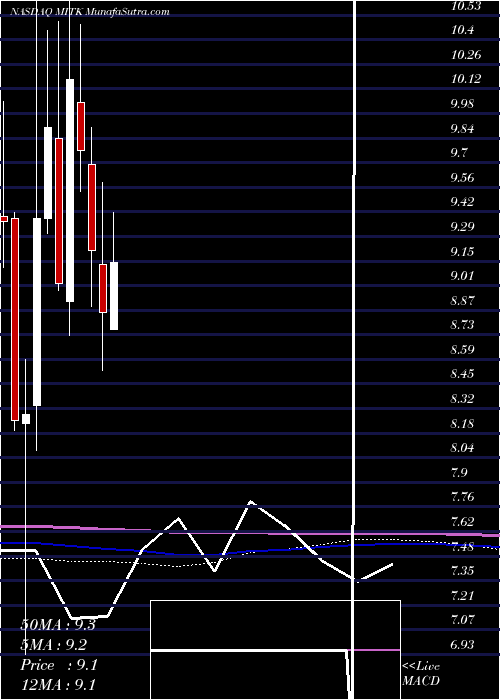This screenshot has width=500, height=700.
Task: Click the 50MA : 9.3 legend text
Action: [x=58, y=625]
